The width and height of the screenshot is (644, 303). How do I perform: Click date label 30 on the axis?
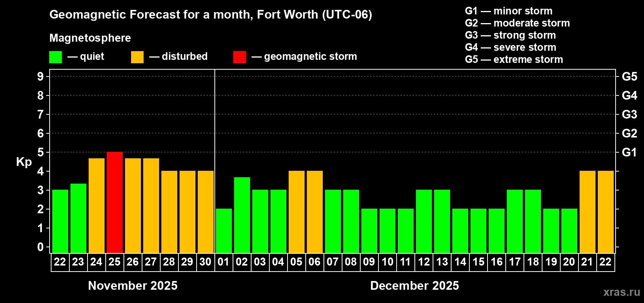(x=205, y=262)
